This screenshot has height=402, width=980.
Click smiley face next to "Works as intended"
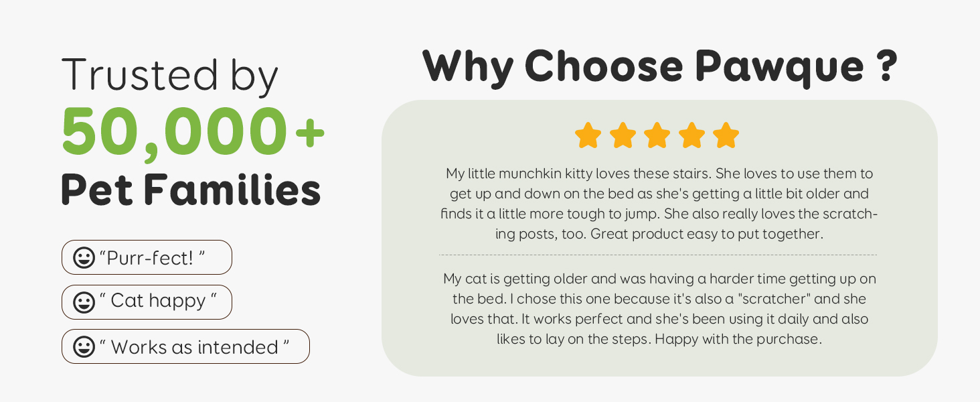click(x=84, y=347)
